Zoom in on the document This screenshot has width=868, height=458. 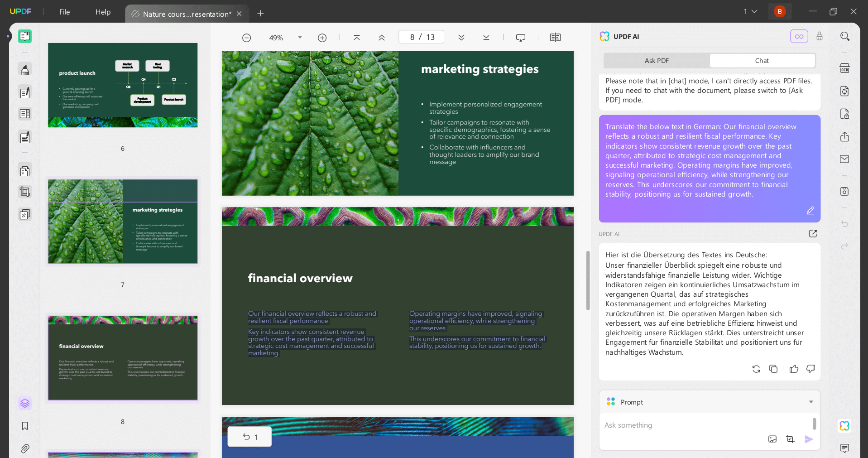pyautogui.click(x=322, y=37)
